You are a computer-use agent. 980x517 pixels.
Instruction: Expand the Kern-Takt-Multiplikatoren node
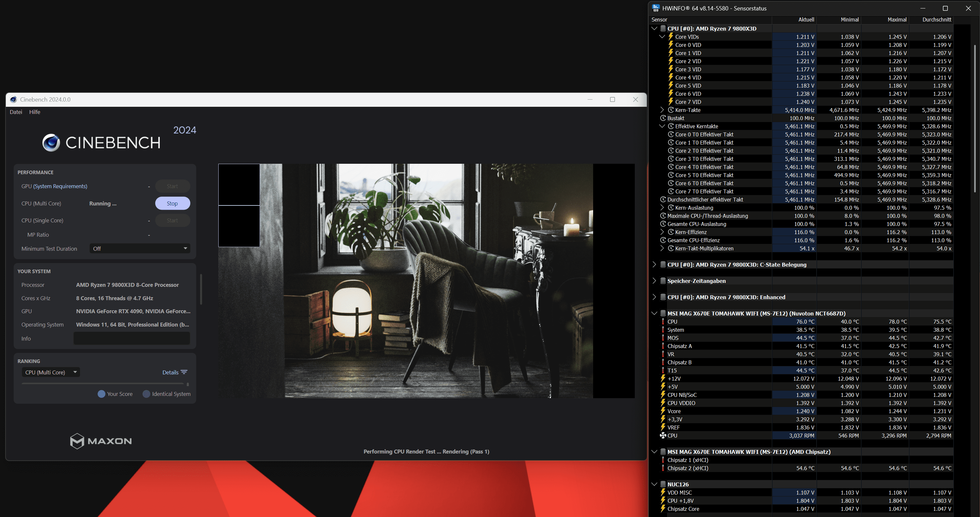point(662,249)
